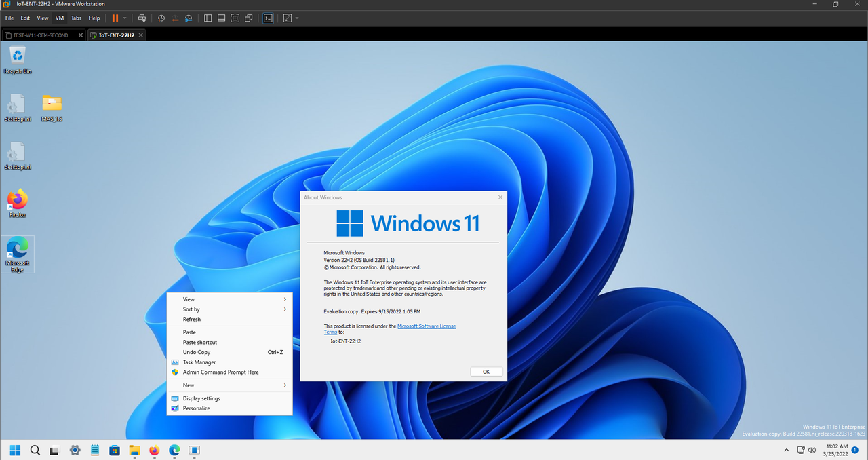Select the Recycle Bin desktop icon
Image resolution: width=868 pixels, height=460 pixels.
[x=18, y=60]
